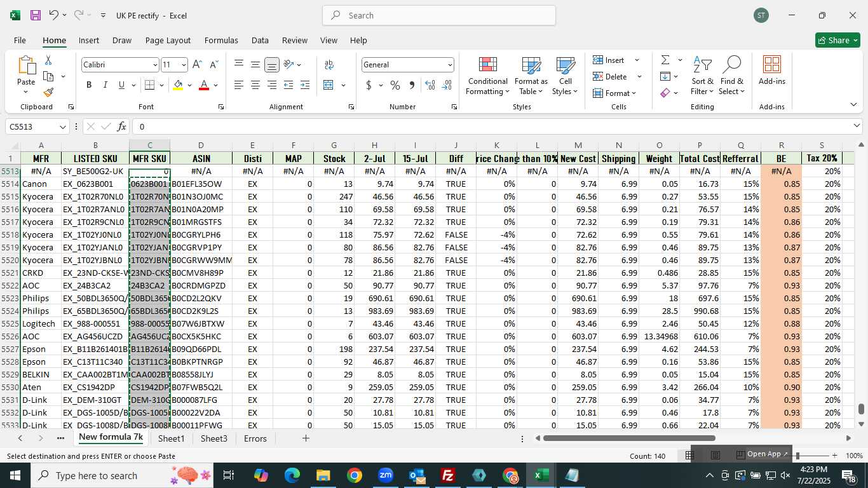Viewport: 868px width, 488px height.
Task: Apply yellow Fill Color swatch
Action: (x=178, y=85)
